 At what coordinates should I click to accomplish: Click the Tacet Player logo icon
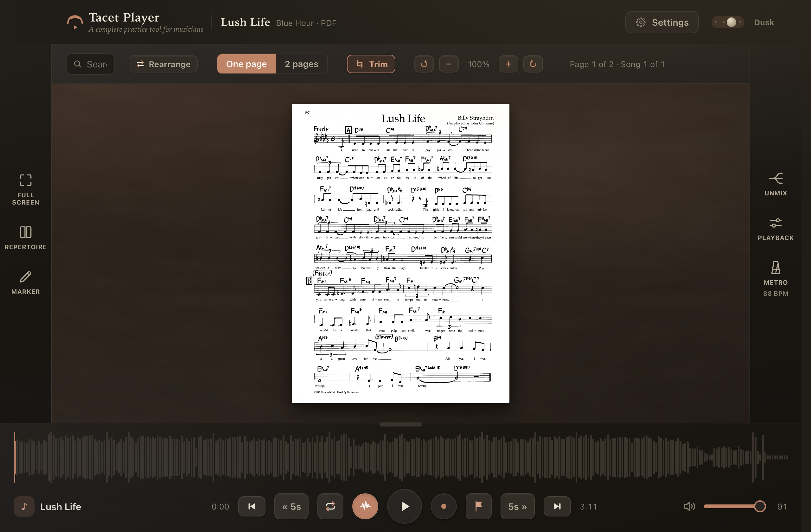(75, 22)
